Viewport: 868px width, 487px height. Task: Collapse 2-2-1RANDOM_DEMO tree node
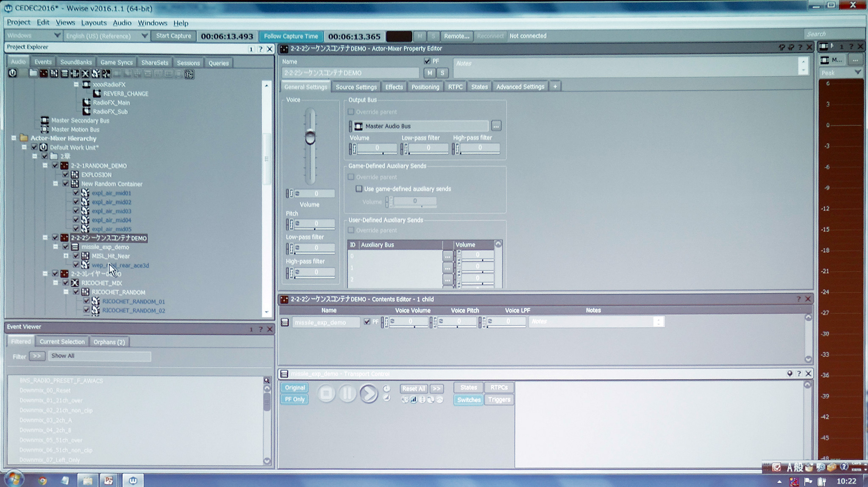tap(45, 166)
